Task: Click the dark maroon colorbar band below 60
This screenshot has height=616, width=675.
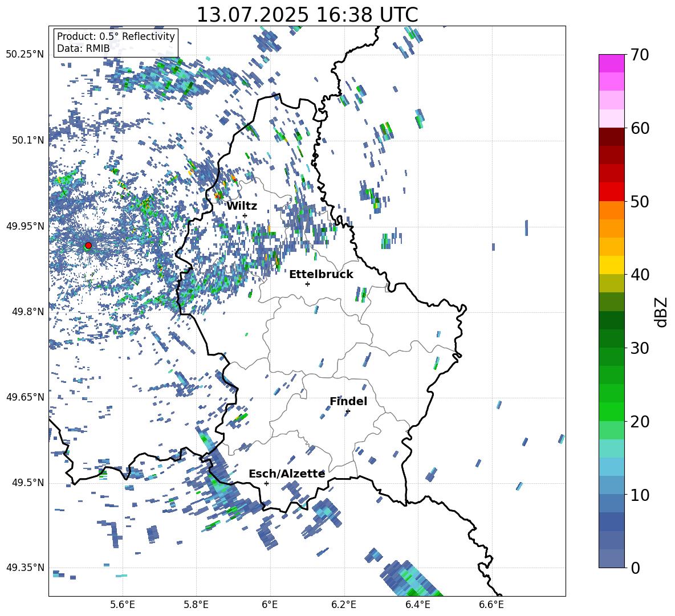Action: 611,137
